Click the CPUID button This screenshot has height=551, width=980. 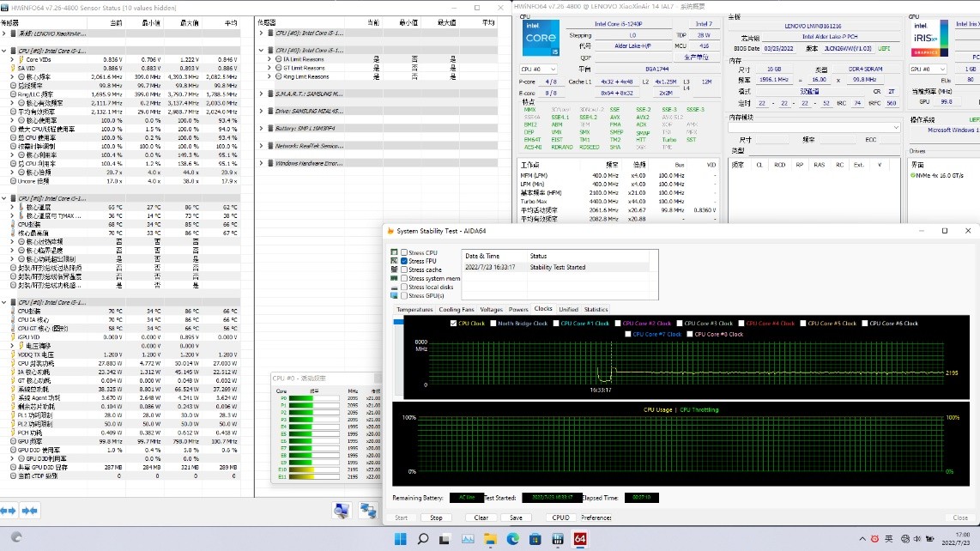560,518
